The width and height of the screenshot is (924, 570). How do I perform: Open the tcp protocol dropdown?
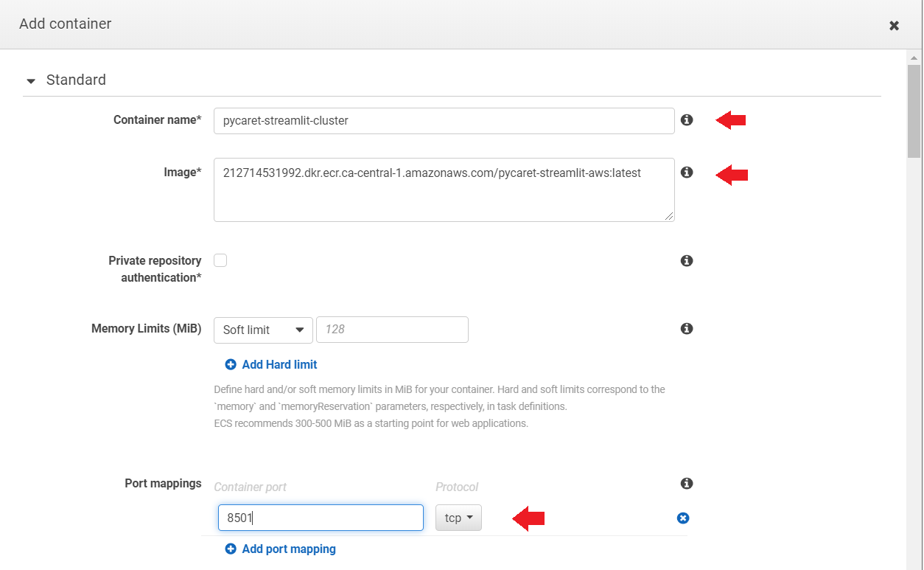pyautogui.click(x=458, y=518)
